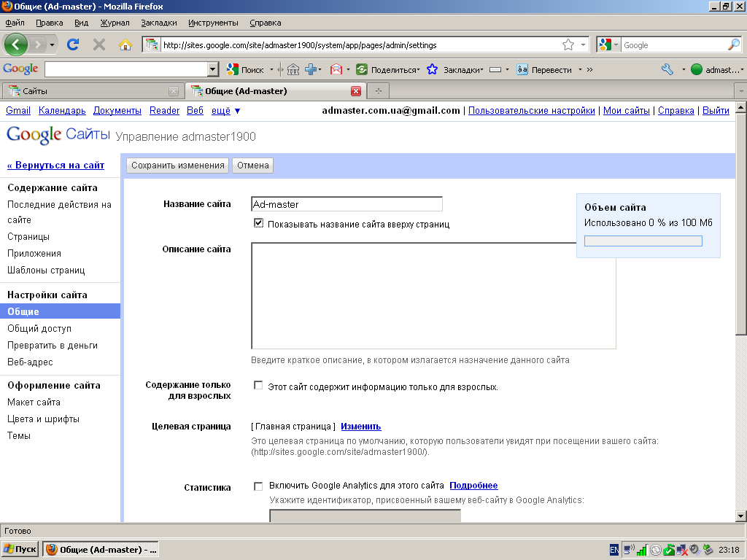The height and width of the screenshot is (560, 747).
Task: Open the Файл menu
Action: click(x=15, y=23)
